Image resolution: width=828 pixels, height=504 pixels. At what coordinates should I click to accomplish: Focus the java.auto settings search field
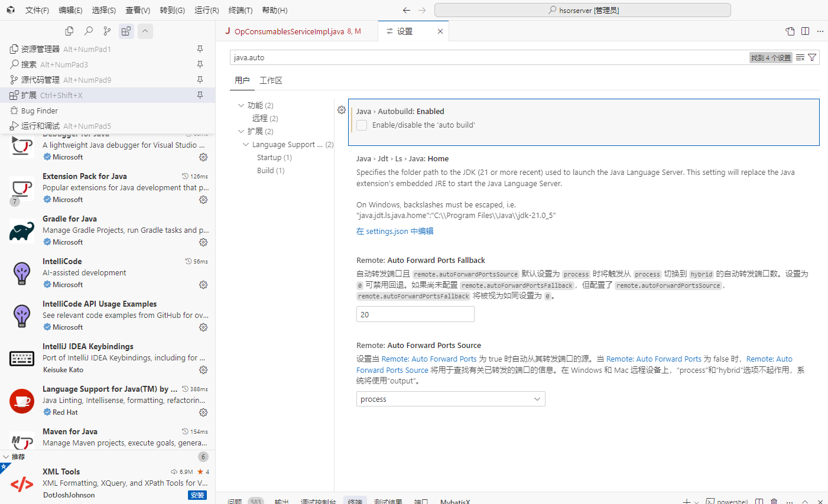tap(489, 57)
